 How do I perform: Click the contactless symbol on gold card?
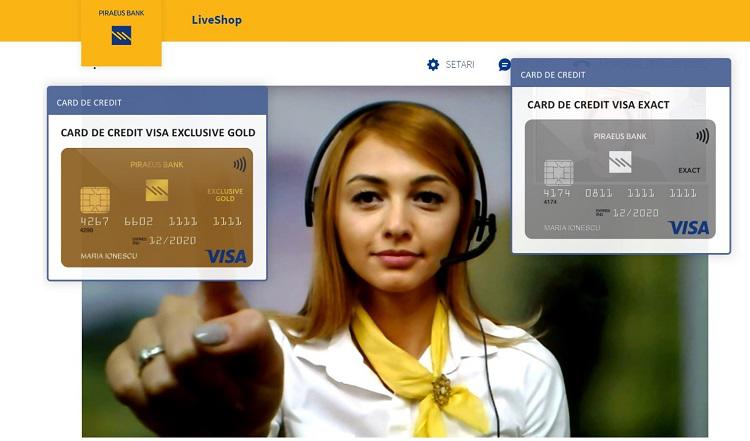(240, 164)
